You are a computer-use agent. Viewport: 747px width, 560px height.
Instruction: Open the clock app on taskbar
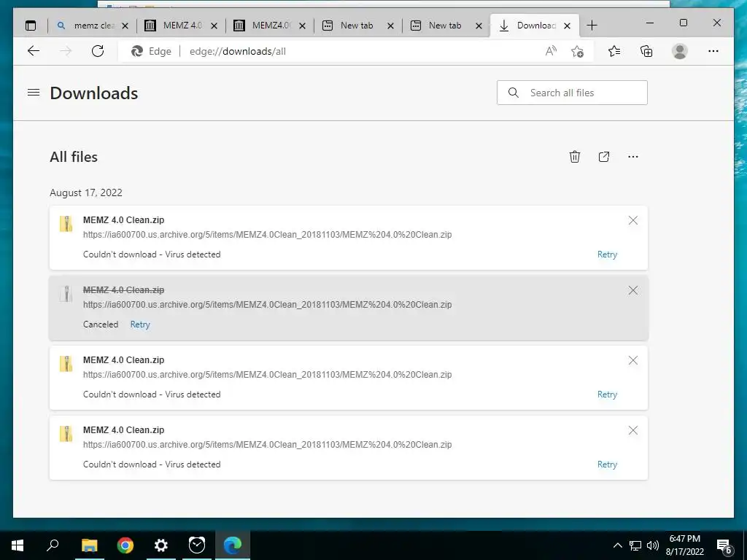[x=197, y=545]
